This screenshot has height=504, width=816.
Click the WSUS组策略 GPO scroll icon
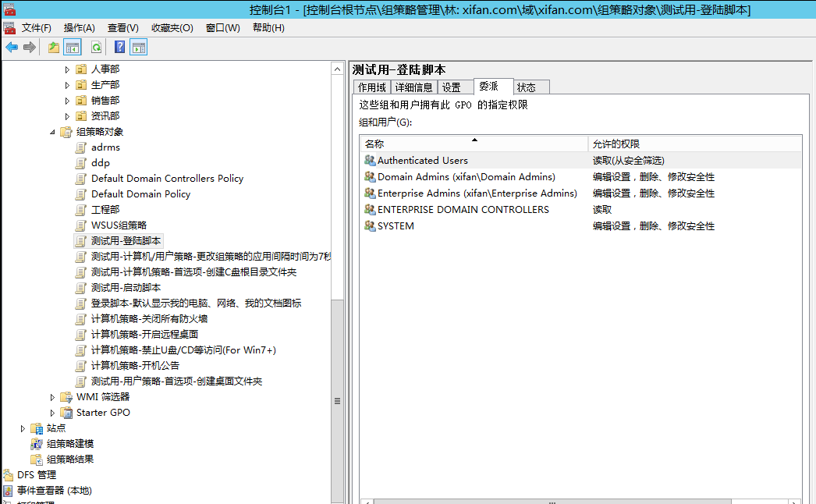(x=80, y=225)
